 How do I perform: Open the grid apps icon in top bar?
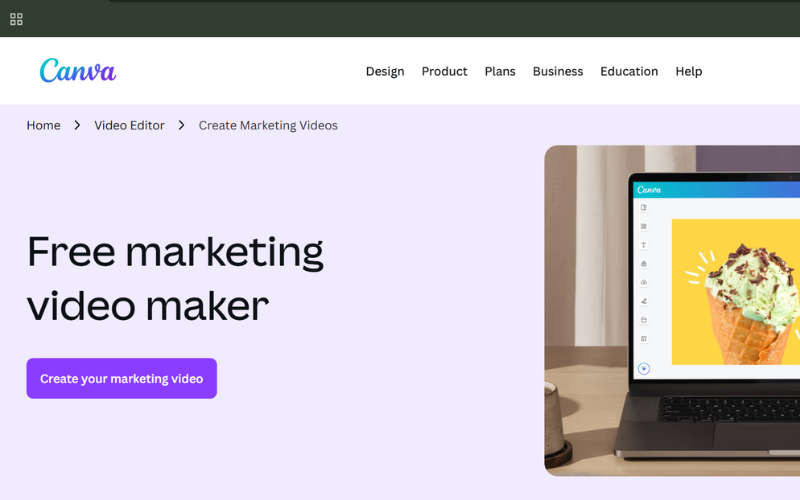click(x=16, y=19)
